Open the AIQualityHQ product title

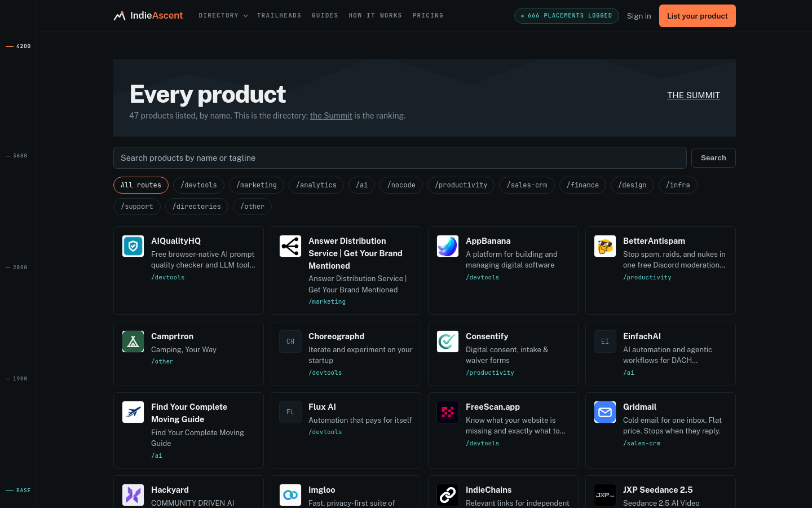[176, 241]
